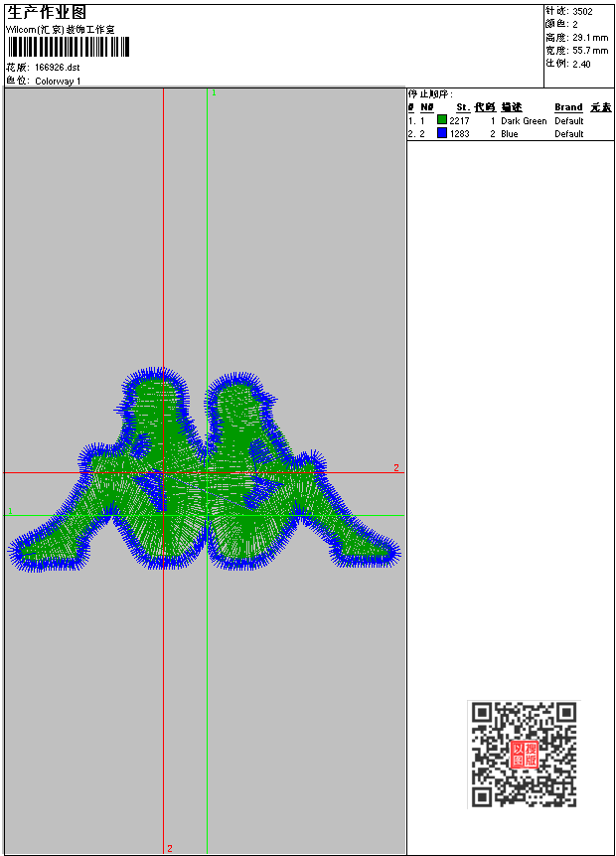Click the barcode under the title
616x856 pixels.
[x=69, y=47]
